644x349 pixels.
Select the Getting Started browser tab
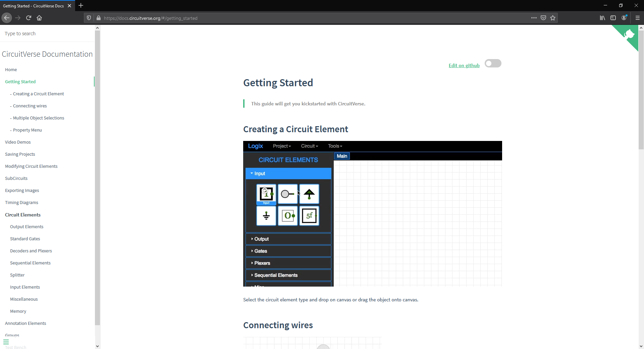(34, 6)
